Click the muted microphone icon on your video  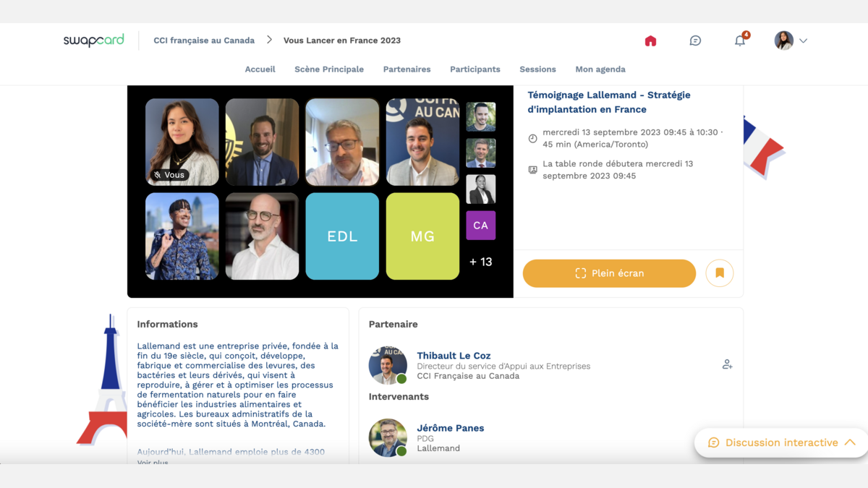tap(158, 175)
